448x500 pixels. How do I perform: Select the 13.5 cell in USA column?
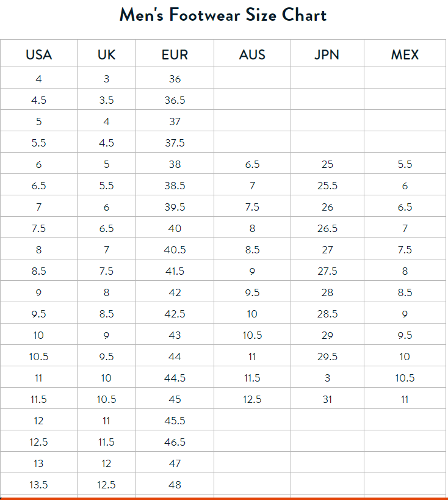pos(39,485)
